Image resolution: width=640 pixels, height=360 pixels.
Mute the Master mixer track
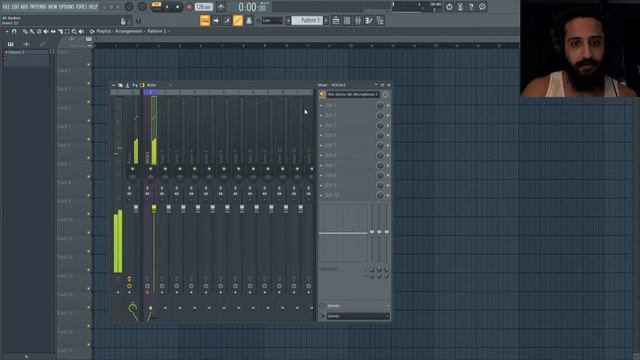click(132, 169)
